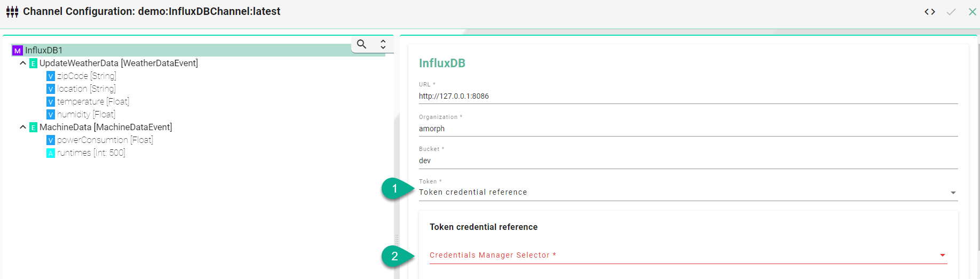Collapse the MachineData node

pyautogui.click(x=23, y=127)
